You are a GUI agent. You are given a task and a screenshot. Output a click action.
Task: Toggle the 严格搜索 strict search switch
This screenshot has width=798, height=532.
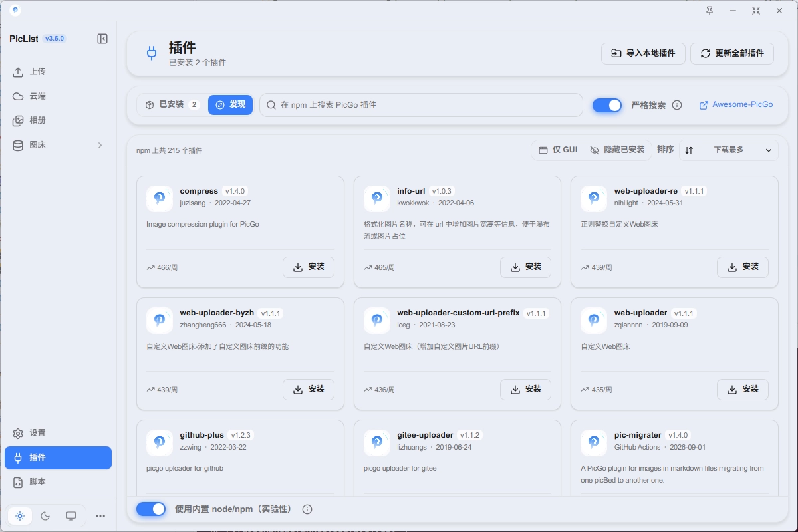pyautogui.click(x=607, y=105)
